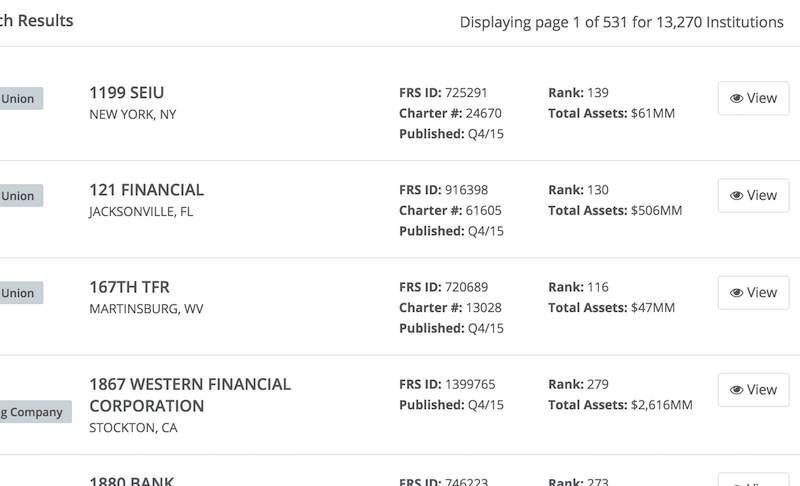800x486 pixels.
Task: Click the eye icon beside 1199 SEIU
Action: [736, 99]
